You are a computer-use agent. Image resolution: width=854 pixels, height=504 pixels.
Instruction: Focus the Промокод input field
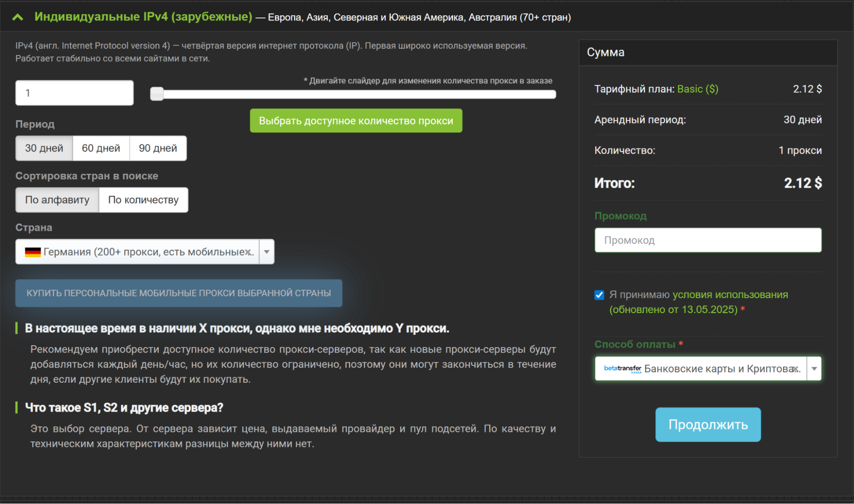(x=707, y=240)
